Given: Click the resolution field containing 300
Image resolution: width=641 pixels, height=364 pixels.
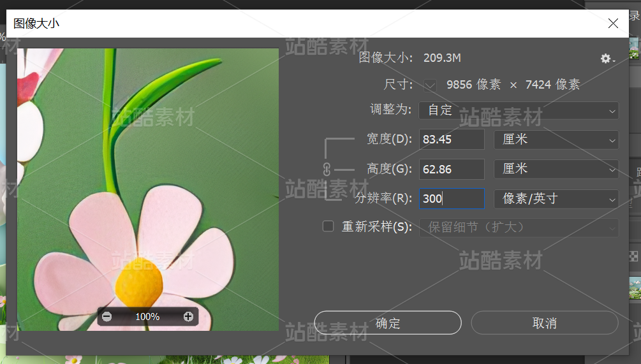Looking at the screenshot, I should click(452, 198).
